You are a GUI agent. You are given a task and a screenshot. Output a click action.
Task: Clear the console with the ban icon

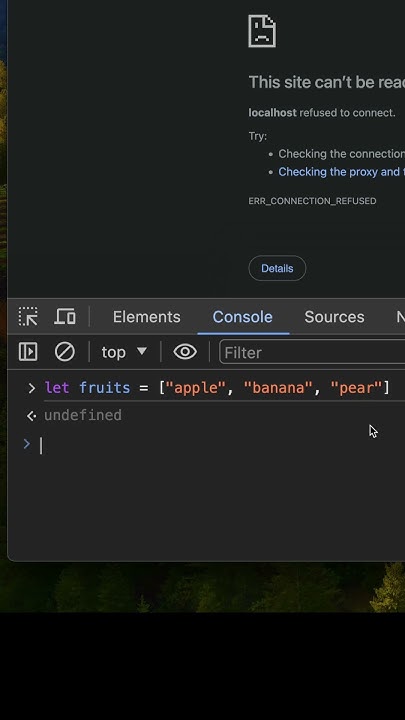[65, 352]
